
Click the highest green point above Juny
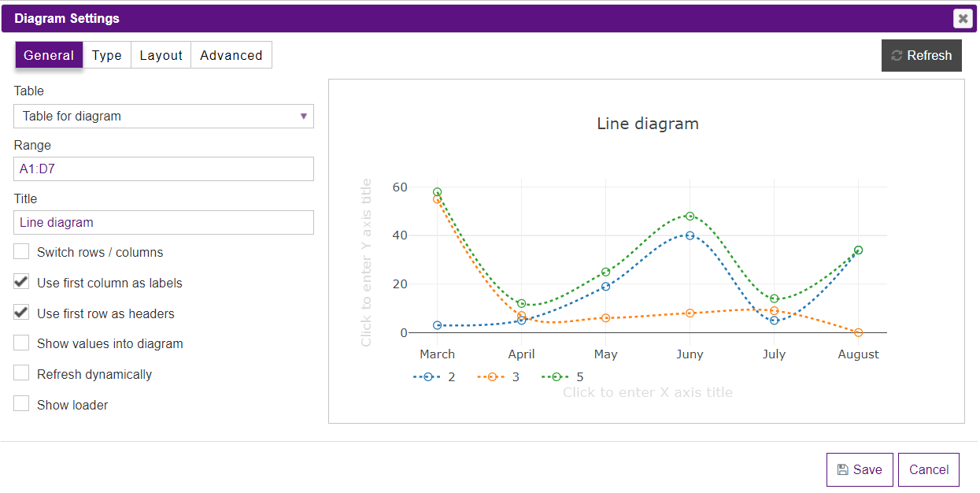[690, 215]
